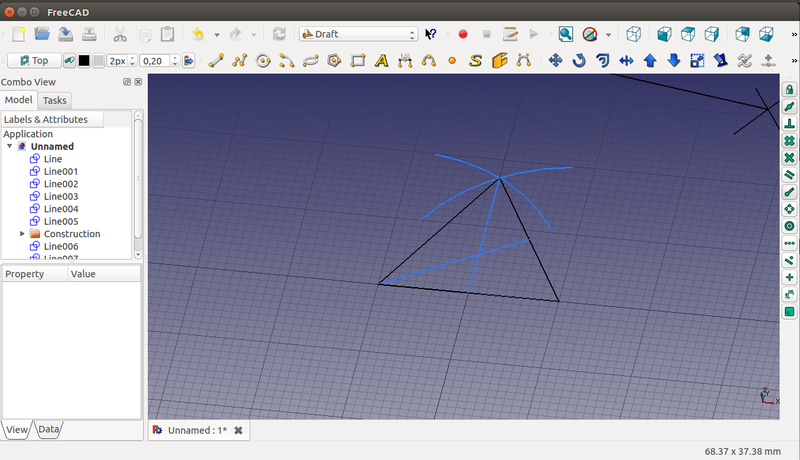Click the Fit All view icon
The width and height of the screenshot is (800, 460).
coord(566,34)
